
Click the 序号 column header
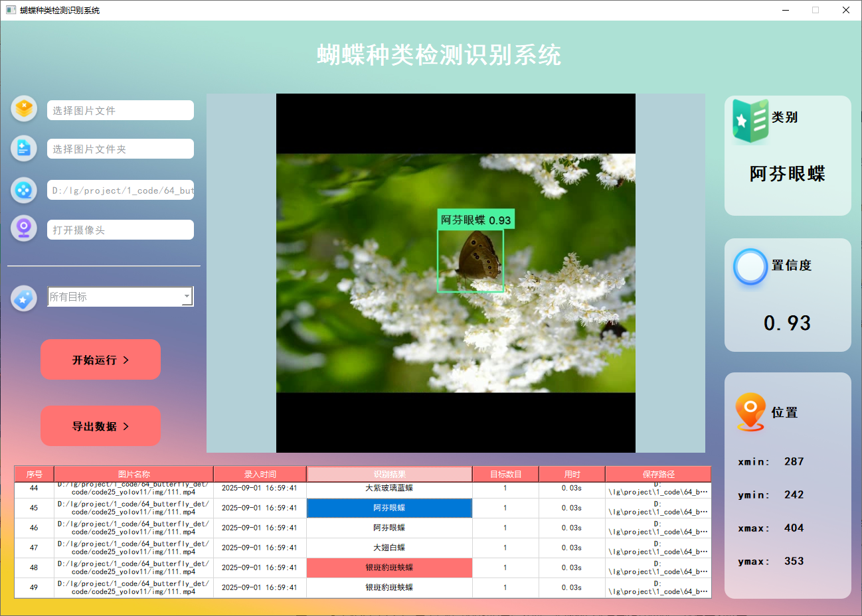35,474
